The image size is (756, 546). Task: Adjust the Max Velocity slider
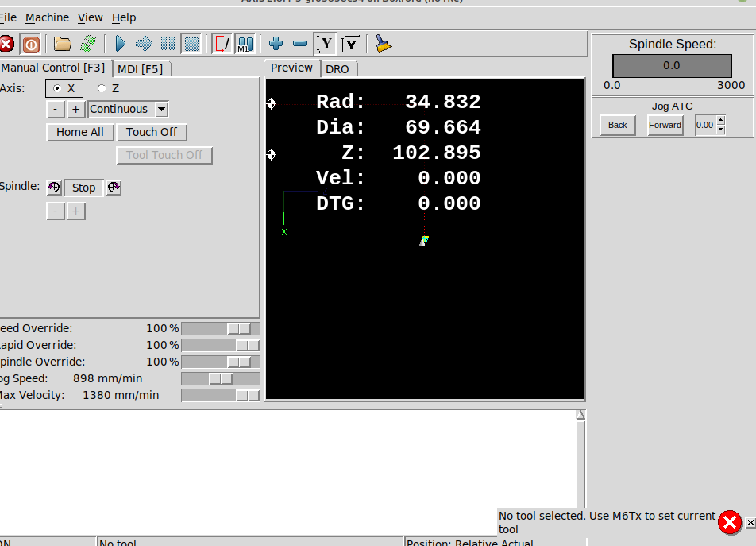click(x=220, y=396)
